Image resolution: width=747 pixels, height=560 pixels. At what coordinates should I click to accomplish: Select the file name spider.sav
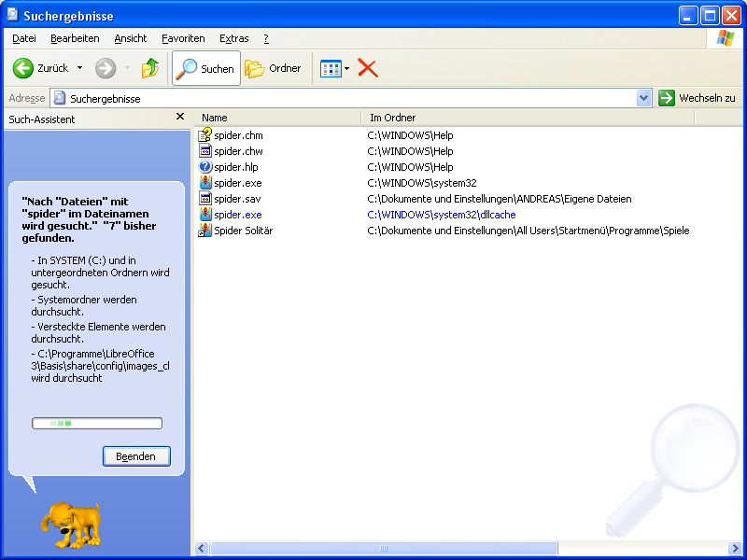[x=237, y=199]
